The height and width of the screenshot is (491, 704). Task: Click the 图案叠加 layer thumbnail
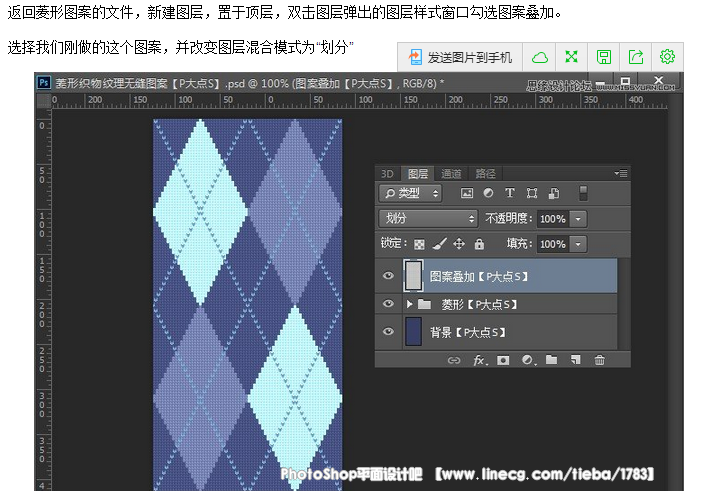pos(413,275)
